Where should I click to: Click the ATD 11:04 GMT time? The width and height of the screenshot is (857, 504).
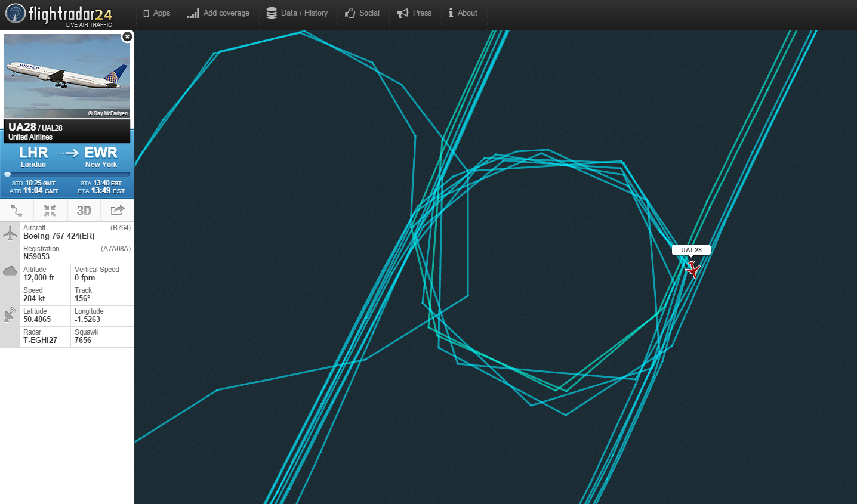click(x=33, y=191)
